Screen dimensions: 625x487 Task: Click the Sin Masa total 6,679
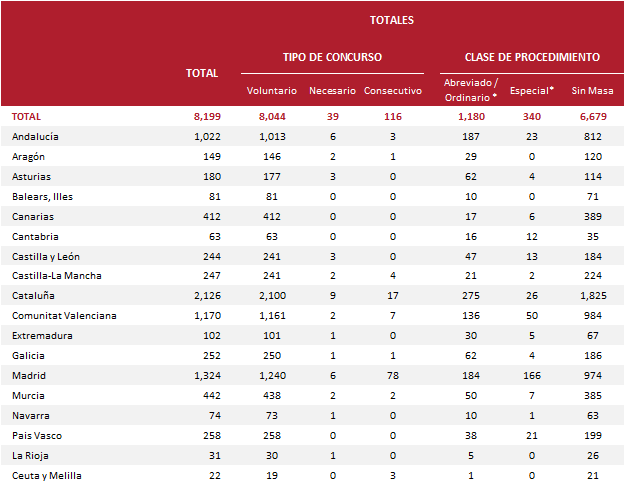pyautogui.click(x=591, y=116)
